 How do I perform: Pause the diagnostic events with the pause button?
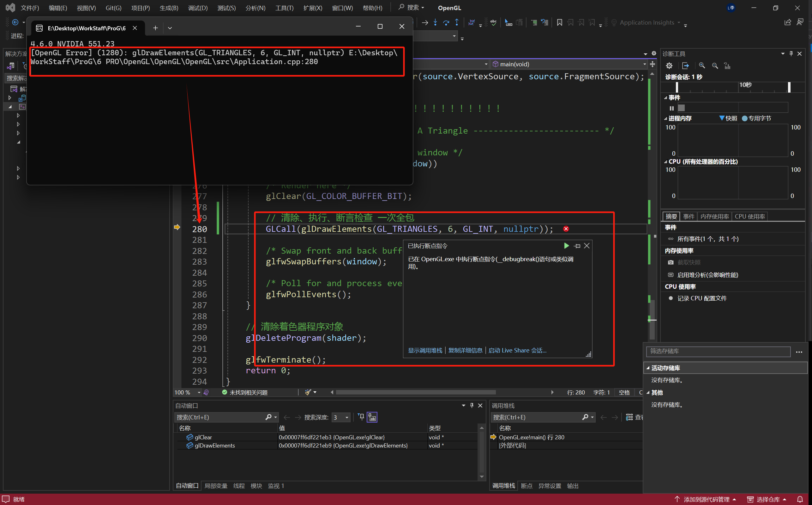point(671,108)
